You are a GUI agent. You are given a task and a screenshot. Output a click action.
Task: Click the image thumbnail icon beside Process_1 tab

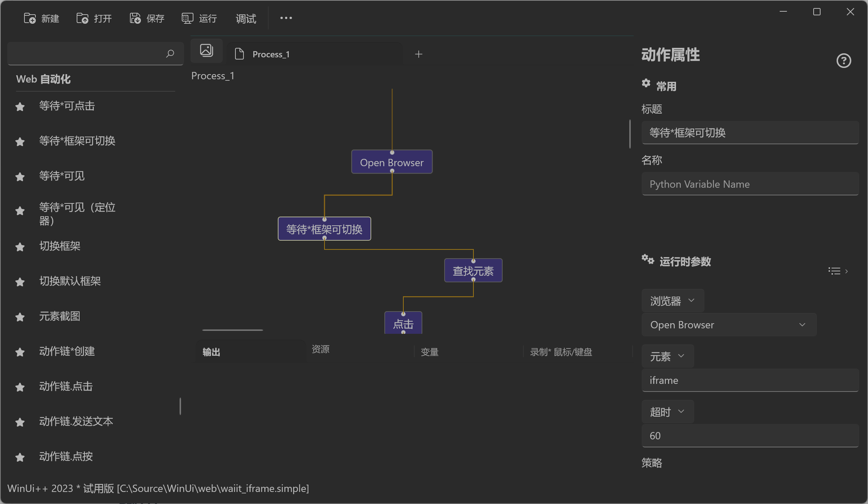tap(206, 50)
